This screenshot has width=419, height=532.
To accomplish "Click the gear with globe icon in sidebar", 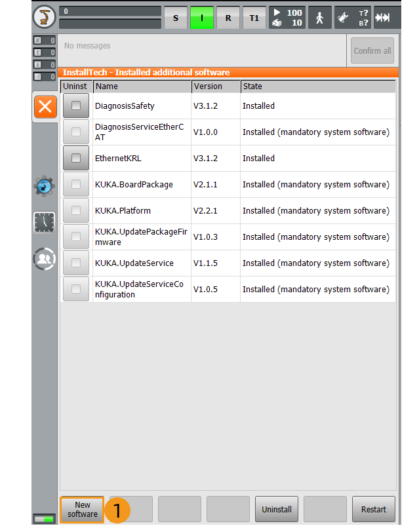I will coord(45,186).
